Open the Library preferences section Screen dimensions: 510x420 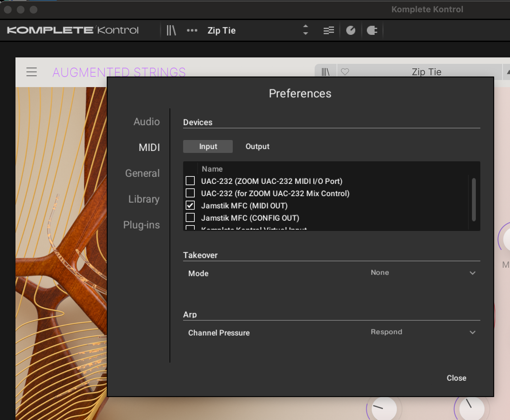[x=144, y=199]
